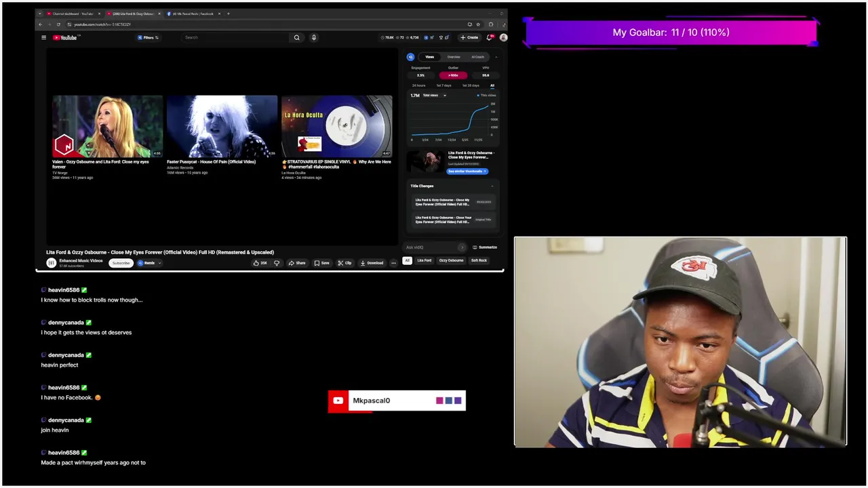Switch to the Mk Pascal Facebook tab

[x=193, y=14]
